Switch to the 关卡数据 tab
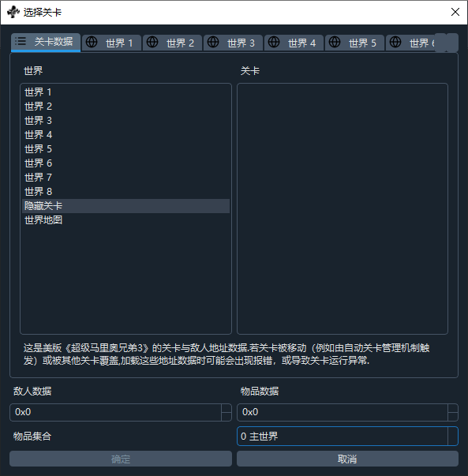This screenshot has height=476, width=468. coord(46,42)
